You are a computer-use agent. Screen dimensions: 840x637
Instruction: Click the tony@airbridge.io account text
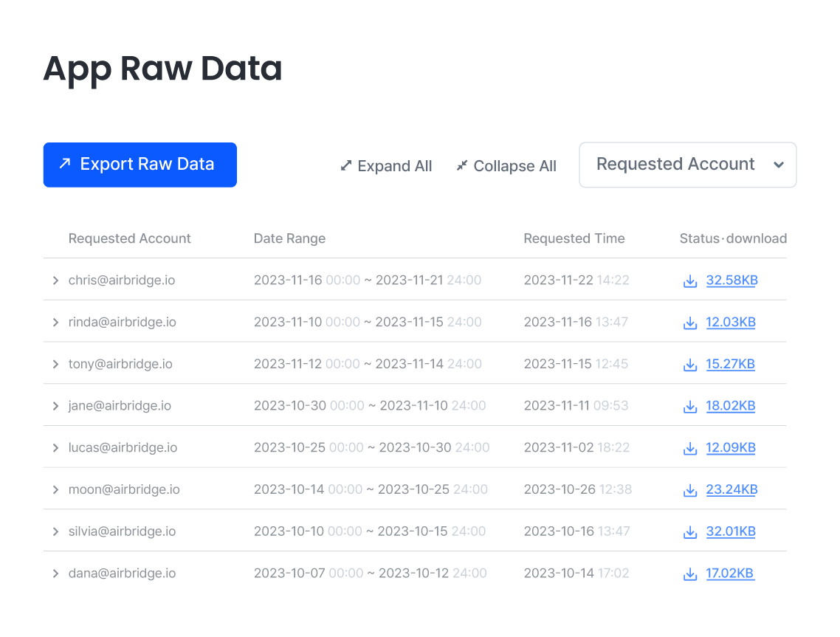point(120,364)
